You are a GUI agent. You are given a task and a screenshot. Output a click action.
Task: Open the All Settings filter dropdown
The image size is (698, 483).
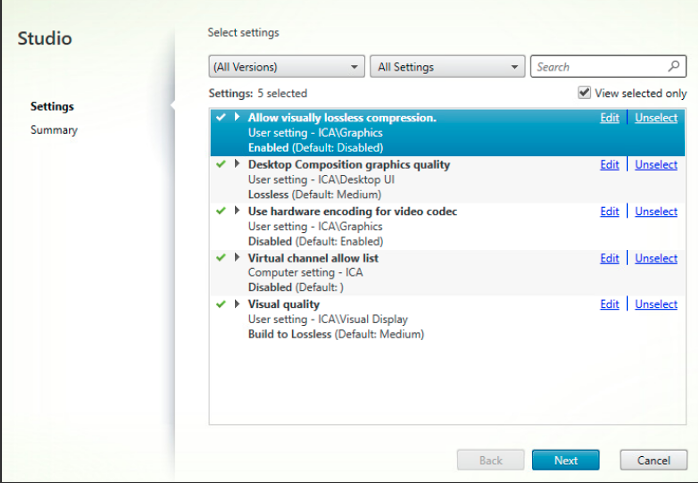[447, 67]
